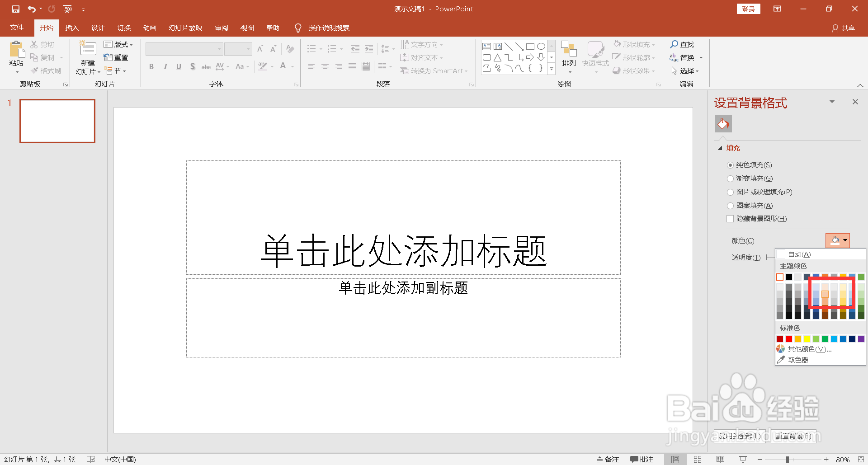The height and width of the screenshot is (465, 868).
Task: Open the font size combo box
Action: 238,49
